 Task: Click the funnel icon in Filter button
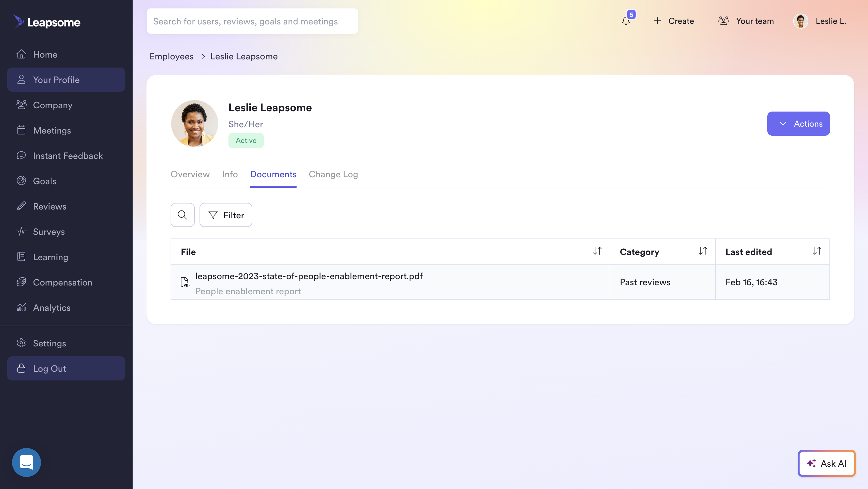[213, 215]
